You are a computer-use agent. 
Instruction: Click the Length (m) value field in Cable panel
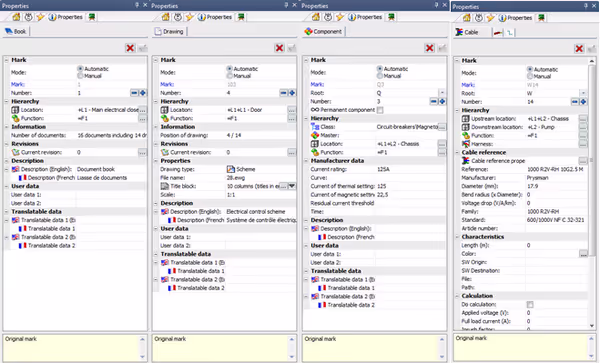557,245
